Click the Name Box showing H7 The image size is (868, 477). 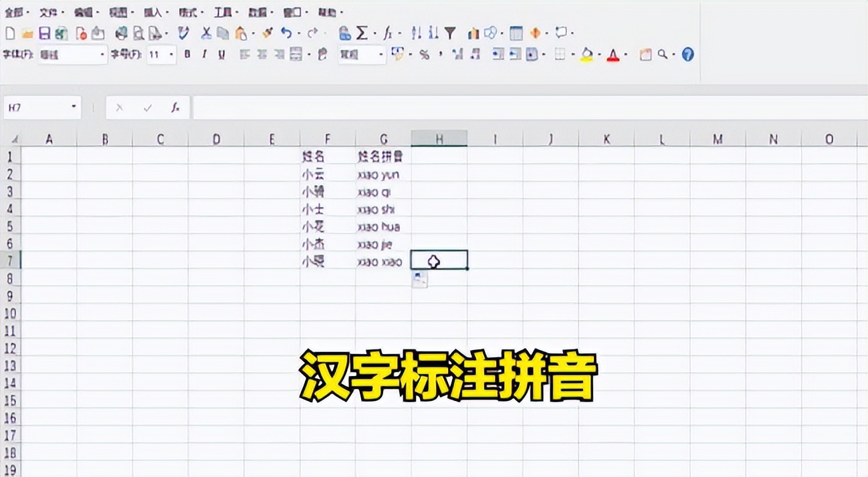(x=42, y=107)
